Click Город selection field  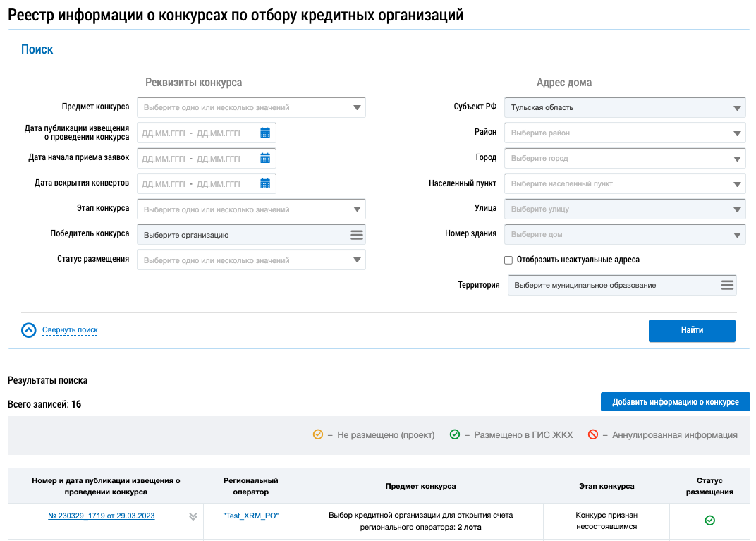coord(626,158)
